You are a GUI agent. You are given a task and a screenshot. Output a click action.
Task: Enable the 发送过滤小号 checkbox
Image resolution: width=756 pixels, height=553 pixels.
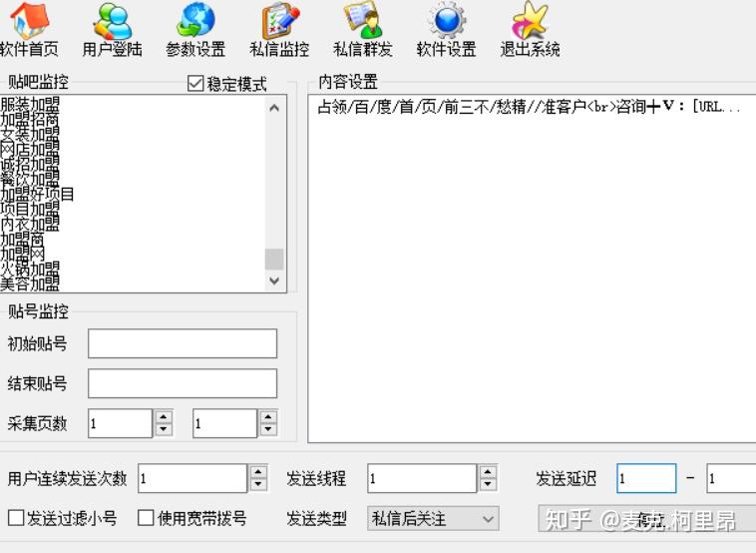[x=16, y=518]
